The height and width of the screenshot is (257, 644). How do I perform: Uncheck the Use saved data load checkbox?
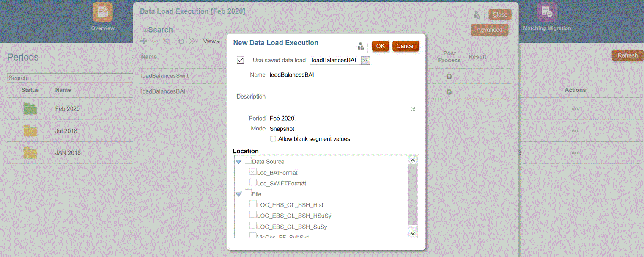(x=241, y=60)
